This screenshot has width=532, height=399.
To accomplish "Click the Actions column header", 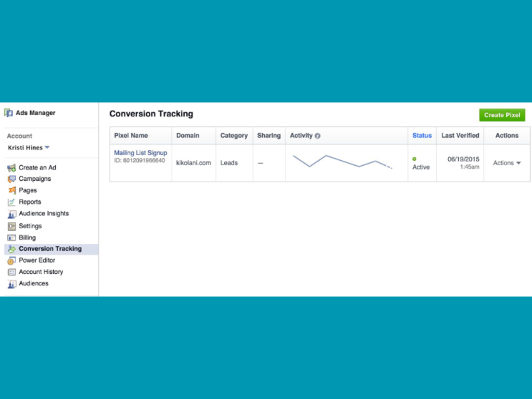I will pyautogui.click(x=507, y=136).
